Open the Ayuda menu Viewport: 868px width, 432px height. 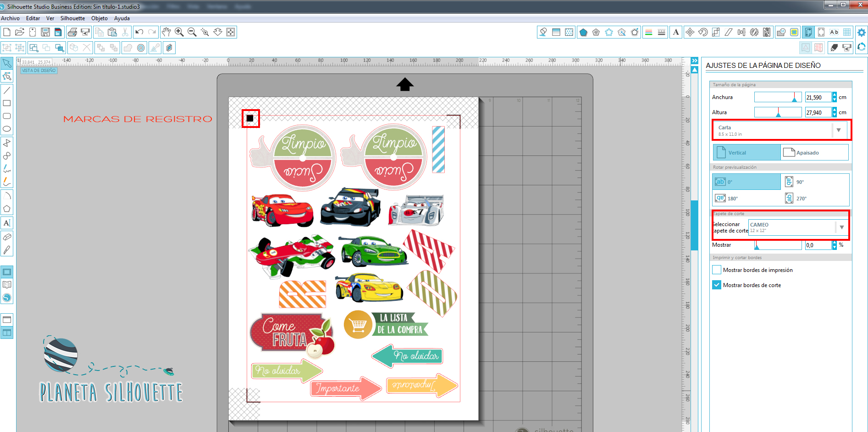[x=122, y=18]
